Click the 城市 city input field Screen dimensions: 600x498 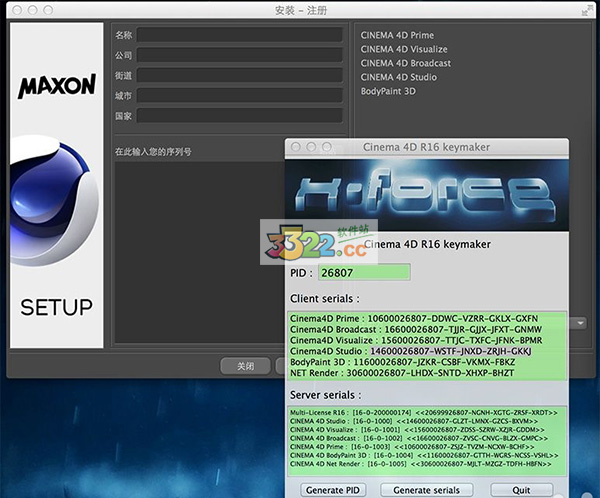240,95
